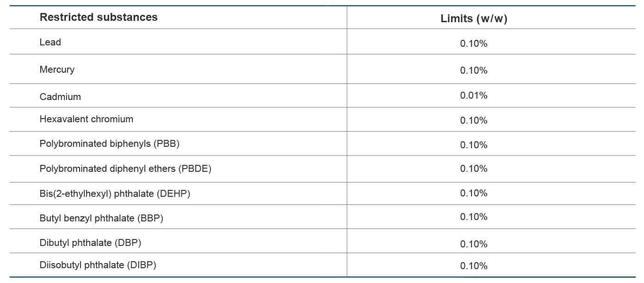The height and width of the screenshot is (283, 644).
Task: Click Polybrominated biphenyls (PBB) cell
Action: point(110,144)
